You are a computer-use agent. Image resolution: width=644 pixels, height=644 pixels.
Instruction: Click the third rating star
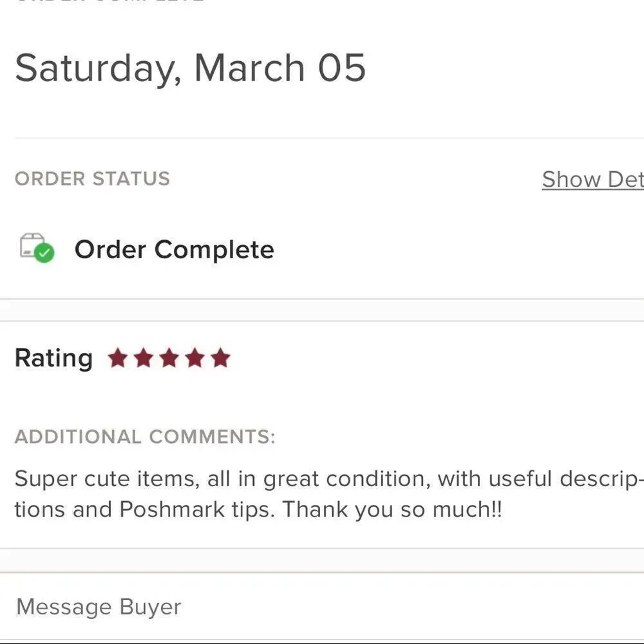tap(169, 357)
